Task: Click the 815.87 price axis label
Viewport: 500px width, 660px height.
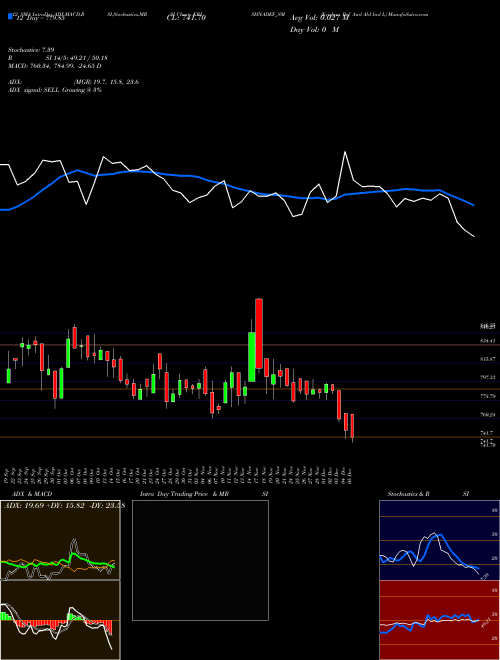Action: (488, 359)
